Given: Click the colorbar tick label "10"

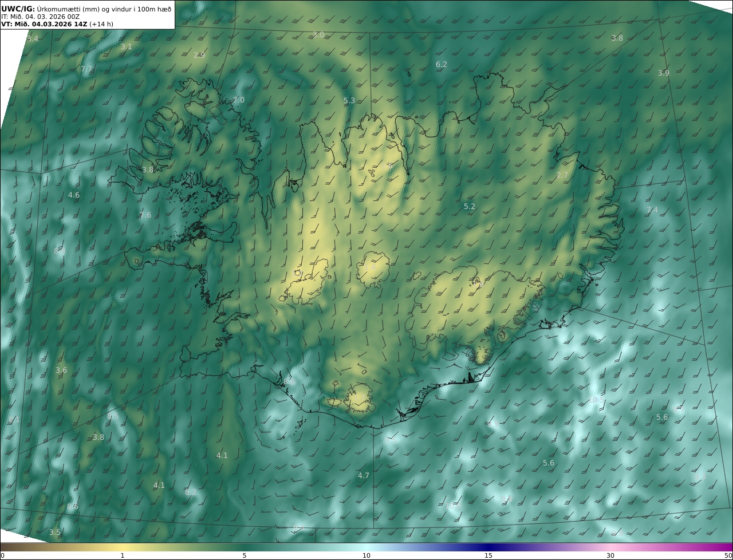Looking at the screenshot, I should pyautogui.click(x=366, y=555).
